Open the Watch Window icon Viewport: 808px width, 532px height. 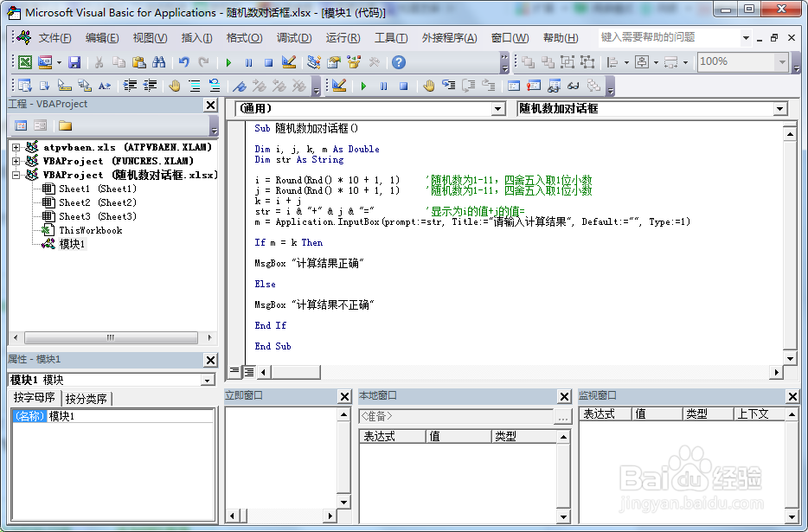point(554,86)
